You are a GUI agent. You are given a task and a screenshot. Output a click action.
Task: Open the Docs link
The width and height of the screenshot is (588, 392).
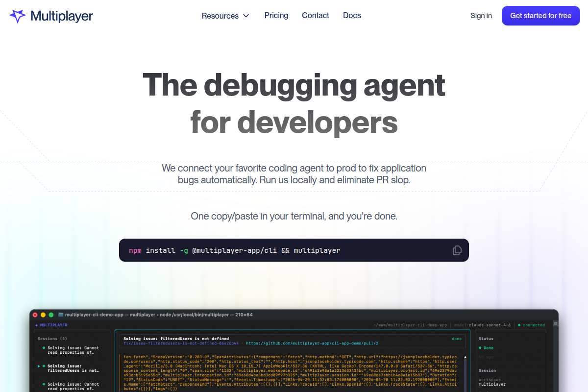(352, 16)
